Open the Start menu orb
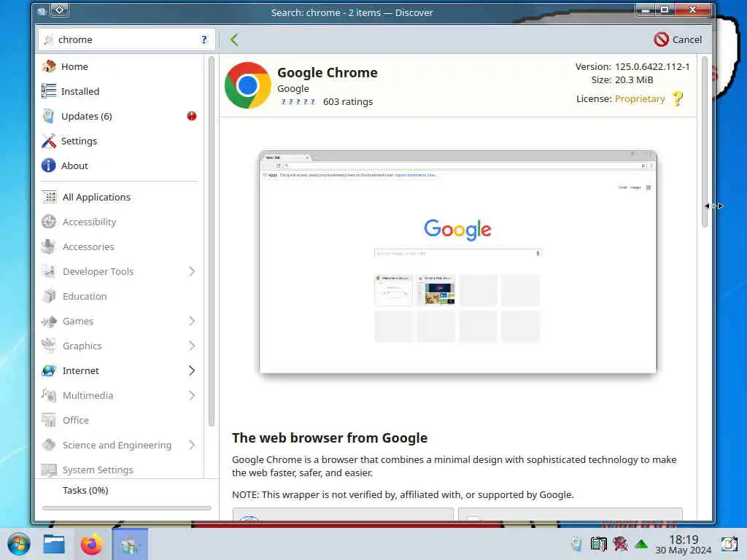 tap(18, 544)
